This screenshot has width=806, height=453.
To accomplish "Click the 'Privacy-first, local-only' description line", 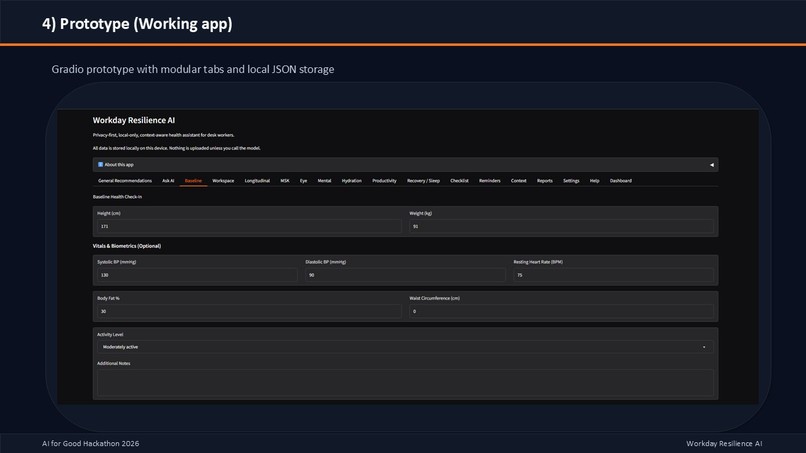I will click(163, 135).
